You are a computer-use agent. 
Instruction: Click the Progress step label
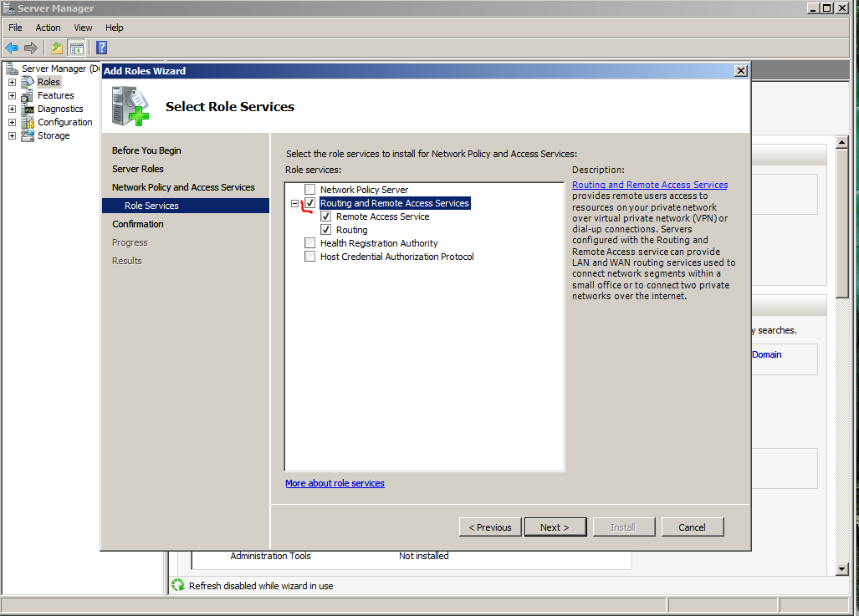(130, 242)
